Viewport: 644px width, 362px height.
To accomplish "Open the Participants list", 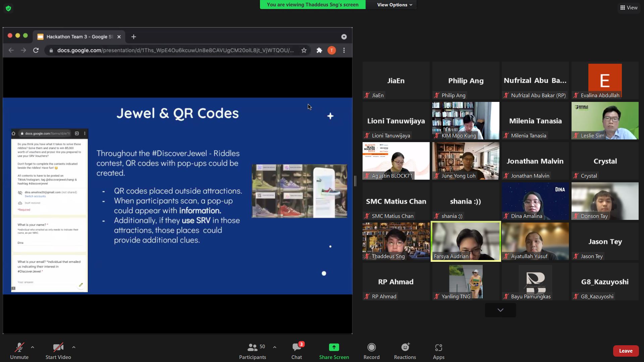I will [x=252, y=351].
